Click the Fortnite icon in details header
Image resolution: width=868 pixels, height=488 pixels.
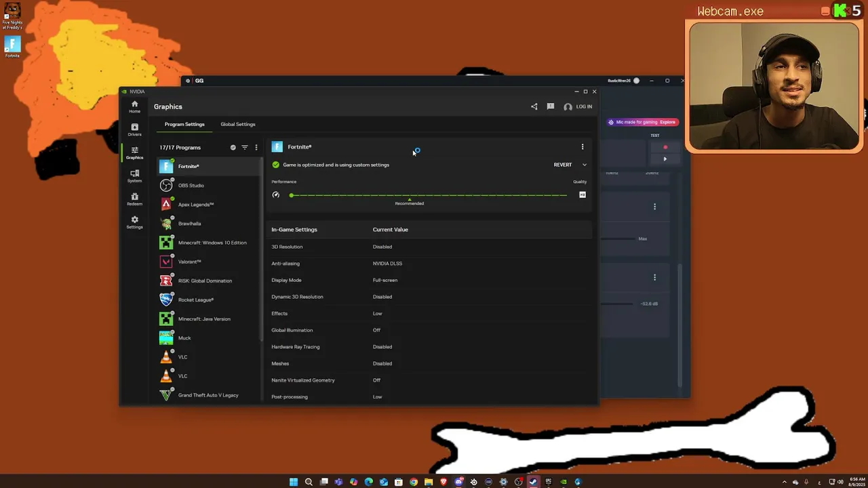tap(277, 146)
